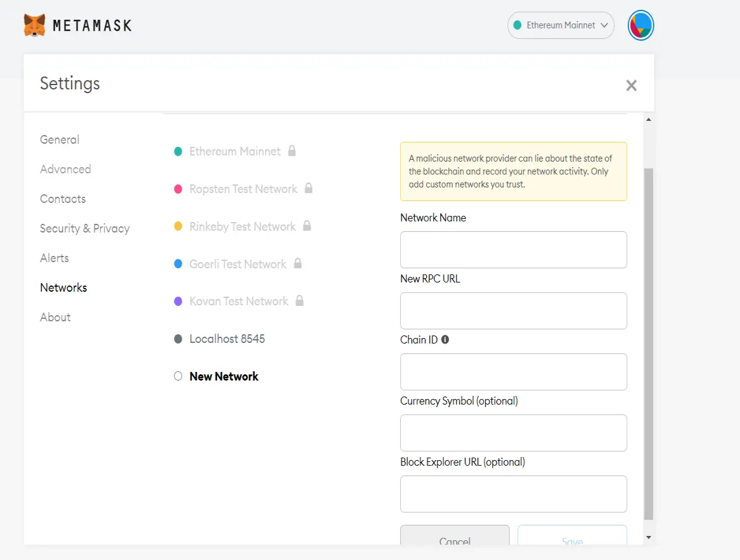Open the account avatar menu
Viewport: 740px width, 560px height.
point(641,25)
